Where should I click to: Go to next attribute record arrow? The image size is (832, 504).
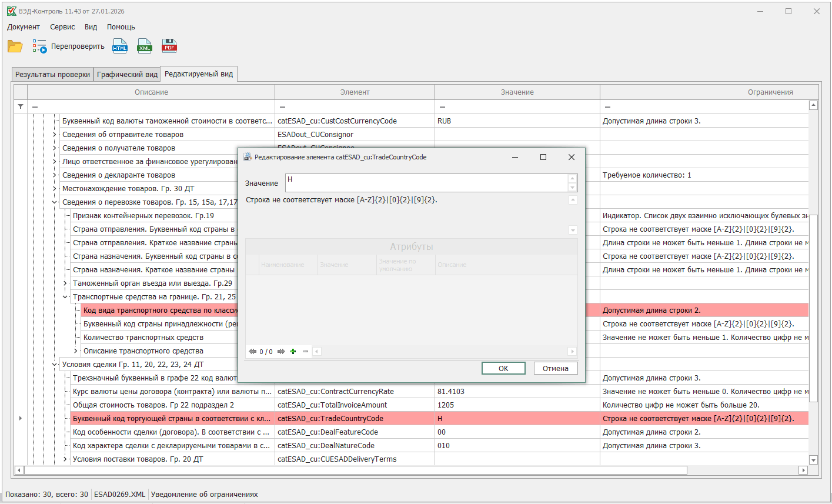click(281, 352)
